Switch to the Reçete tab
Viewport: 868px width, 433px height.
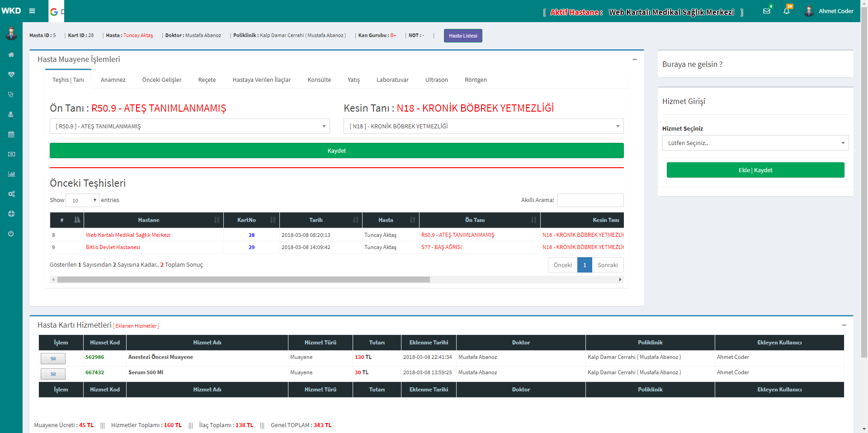click(207, 80)
